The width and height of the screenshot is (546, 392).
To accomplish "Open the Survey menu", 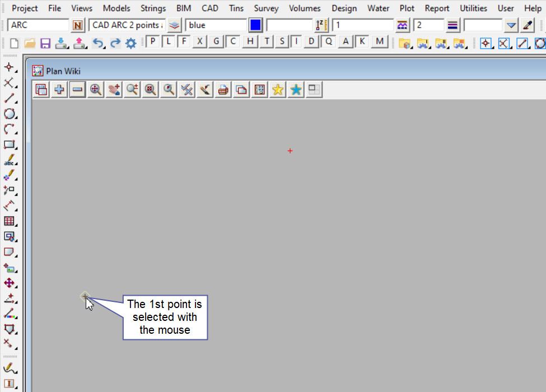I will (x=266, y=8).
